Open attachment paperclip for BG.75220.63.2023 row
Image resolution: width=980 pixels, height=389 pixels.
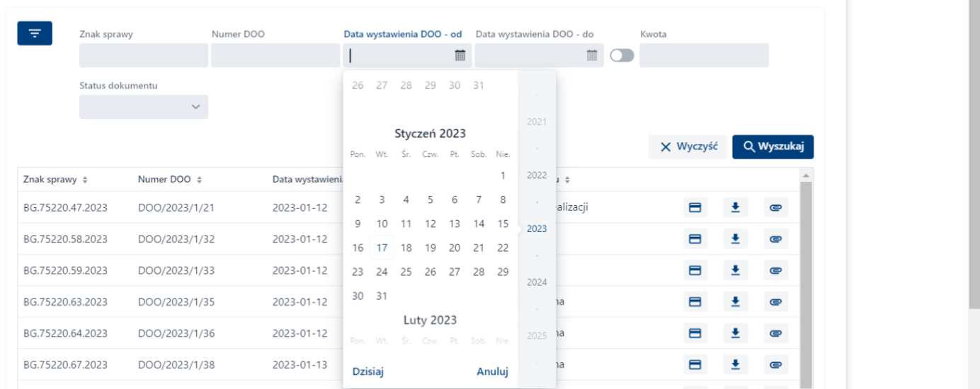pyautogui.click(x=775, y=302)
